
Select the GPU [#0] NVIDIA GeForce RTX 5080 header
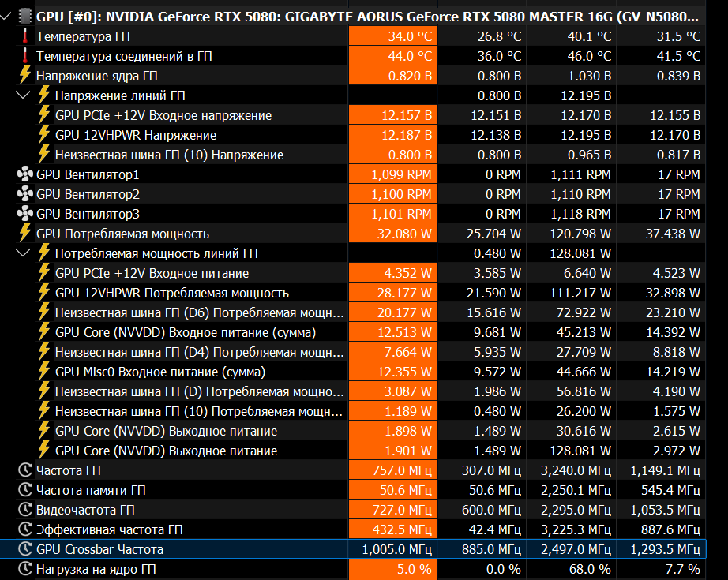pos(368,17)
